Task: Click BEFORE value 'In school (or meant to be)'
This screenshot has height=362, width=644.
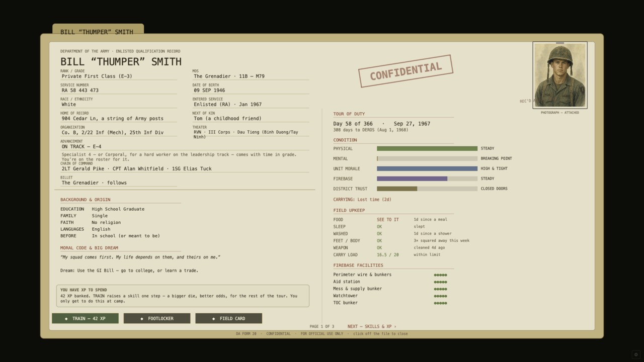Action: coord(126,236)
